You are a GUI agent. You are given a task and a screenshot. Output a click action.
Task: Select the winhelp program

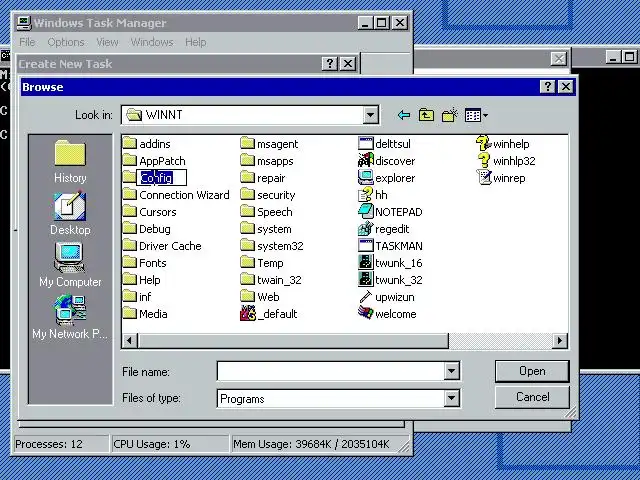click(503, 144)
